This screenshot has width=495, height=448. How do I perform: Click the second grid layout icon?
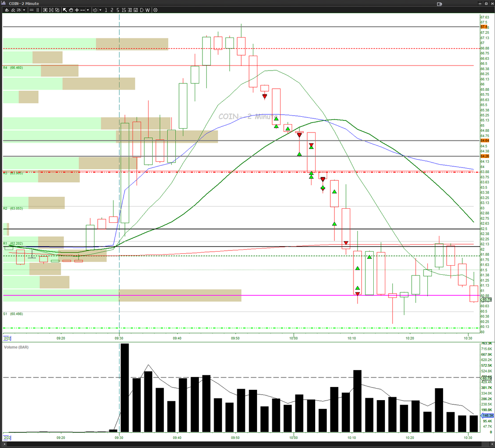coord(51,10)
